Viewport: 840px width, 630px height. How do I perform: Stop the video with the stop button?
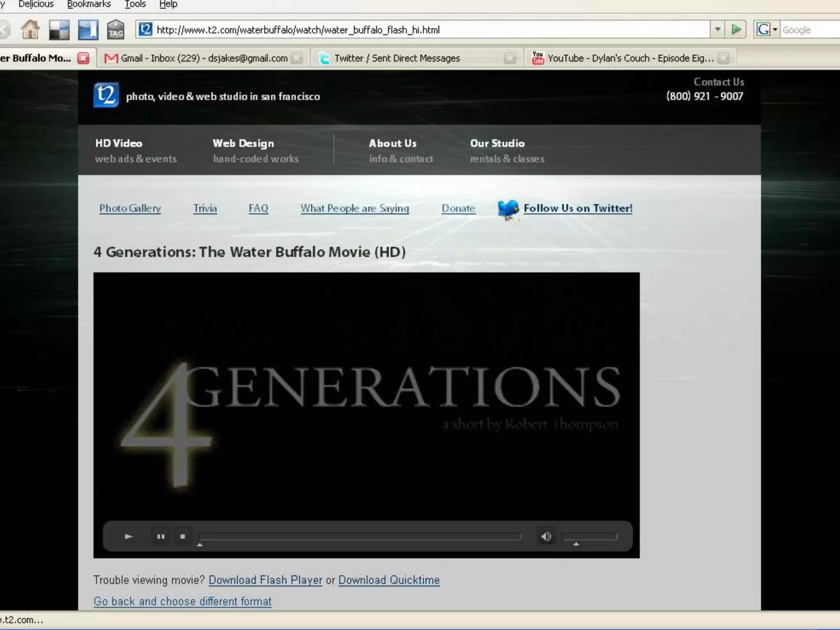click(x=183, y=536)
